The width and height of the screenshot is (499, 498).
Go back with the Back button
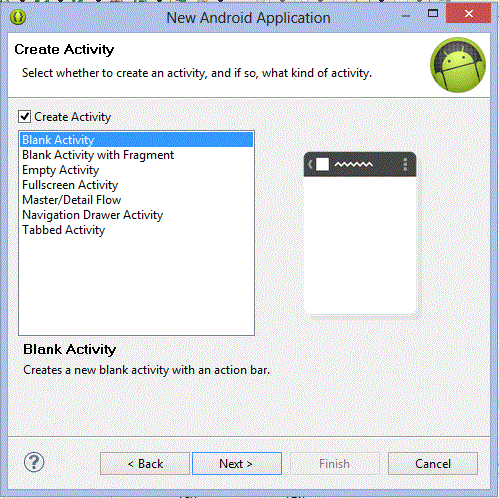pos(145,464)
